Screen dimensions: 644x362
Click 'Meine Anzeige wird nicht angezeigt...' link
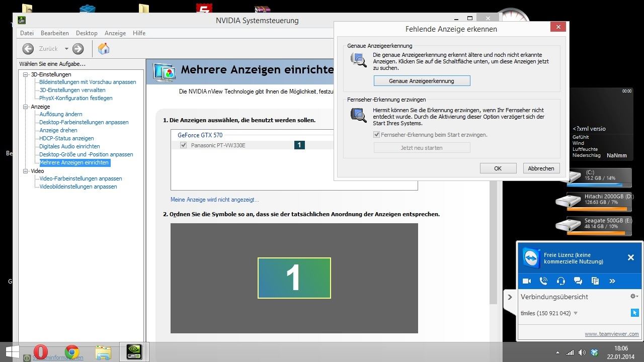coord(215,200)
